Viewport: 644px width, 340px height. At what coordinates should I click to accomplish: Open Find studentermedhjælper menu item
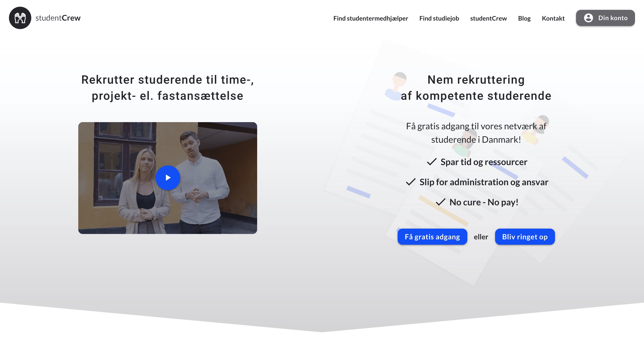[x=371, y=18]
